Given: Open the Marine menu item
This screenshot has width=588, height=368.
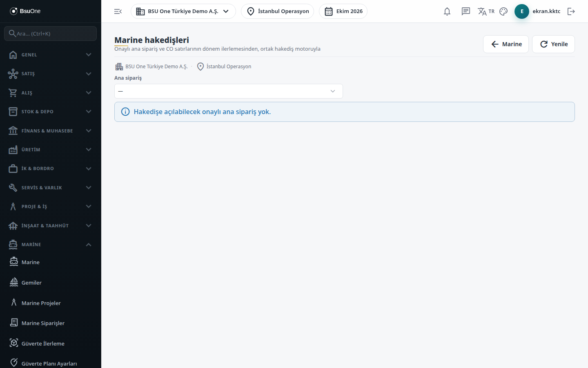Looking at the screenshot, I should (x=51, y=262).
